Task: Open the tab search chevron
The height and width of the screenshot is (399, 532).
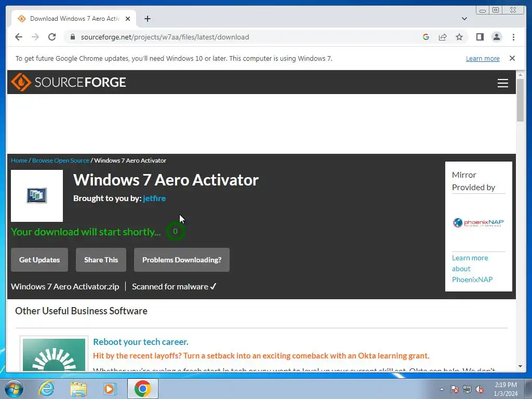Action: [x=464, y=19]
